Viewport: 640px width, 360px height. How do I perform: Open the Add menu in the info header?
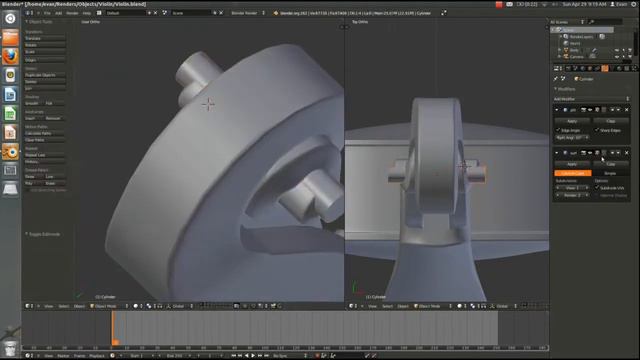click(x=58, y=13)
